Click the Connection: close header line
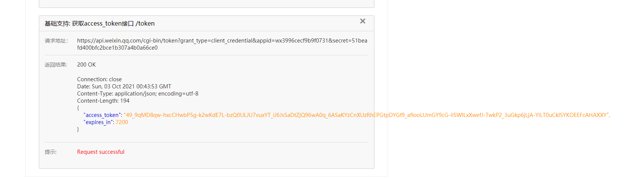The height and width of the screenshot is (179, 644). 100,79
